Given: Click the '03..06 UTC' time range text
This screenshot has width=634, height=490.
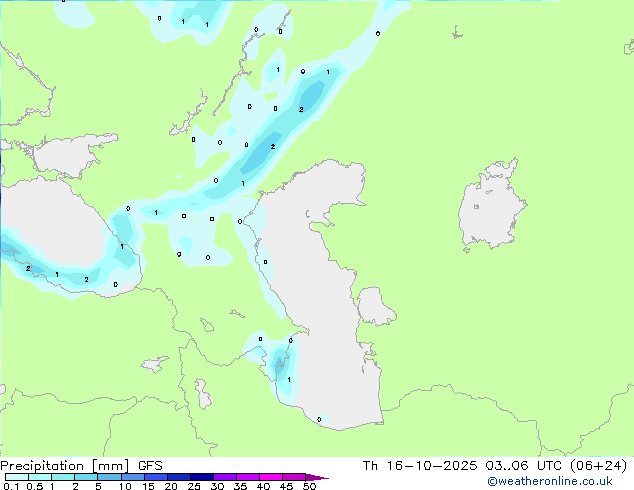Looking at the screenshot, I should coord(525,466).
